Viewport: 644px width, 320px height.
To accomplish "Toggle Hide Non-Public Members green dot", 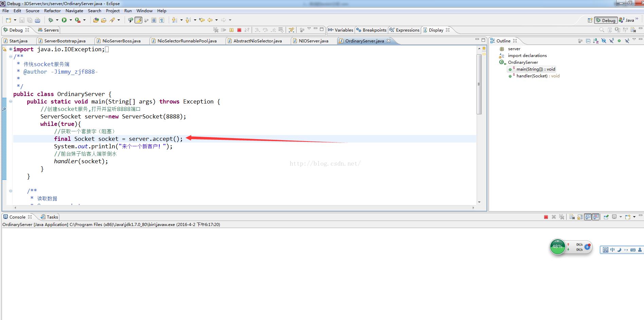I will [x=619, y=41].
